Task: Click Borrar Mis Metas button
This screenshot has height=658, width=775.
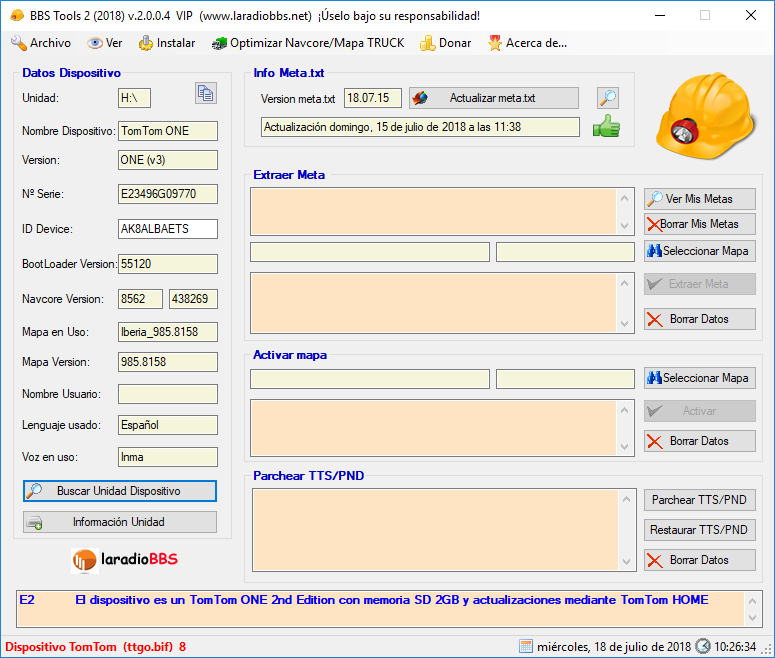Action: click(x=699, y=224)
